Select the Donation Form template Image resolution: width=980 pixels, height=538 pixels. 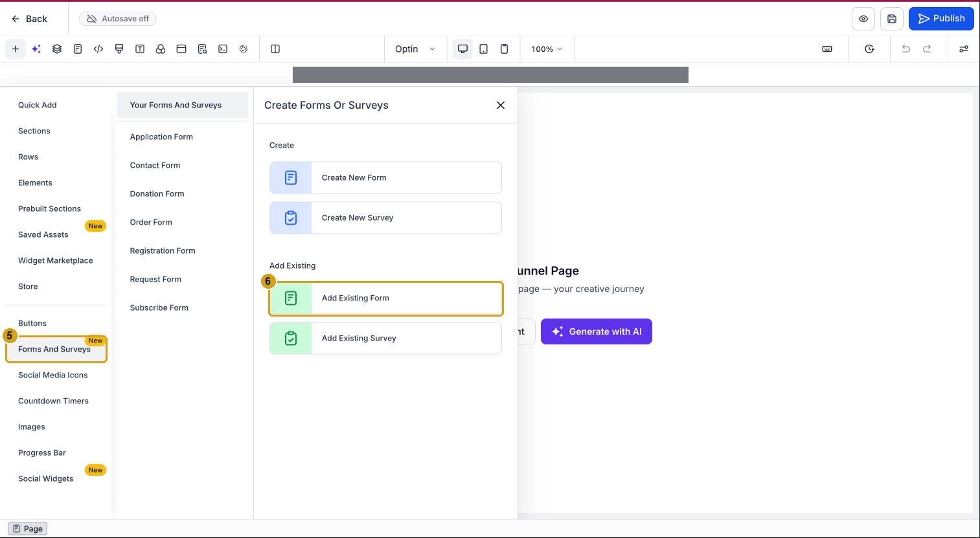coord(157,194)
